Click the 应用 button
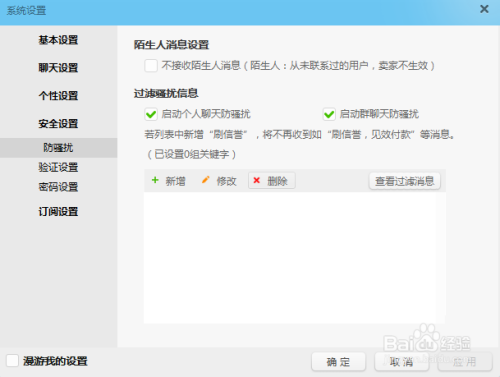Screen dimensions: 500x377 click(x=465, y=362)
